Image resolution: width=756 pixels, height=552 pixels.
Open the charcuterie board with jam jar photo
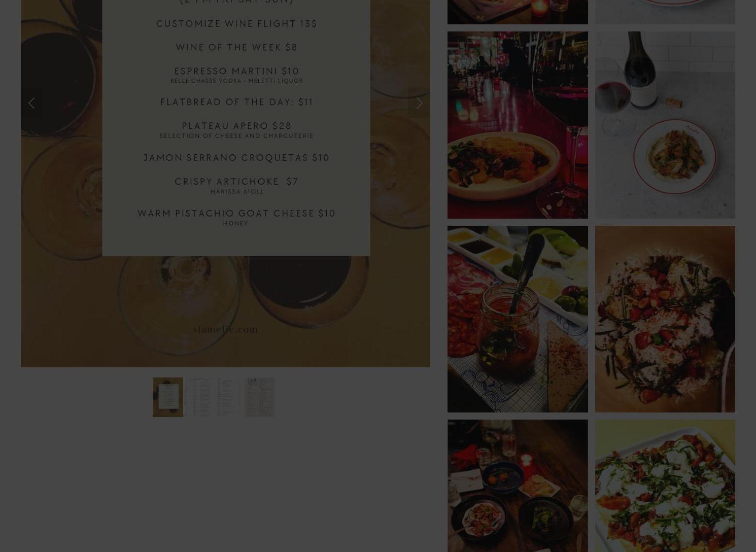[518, 319]
